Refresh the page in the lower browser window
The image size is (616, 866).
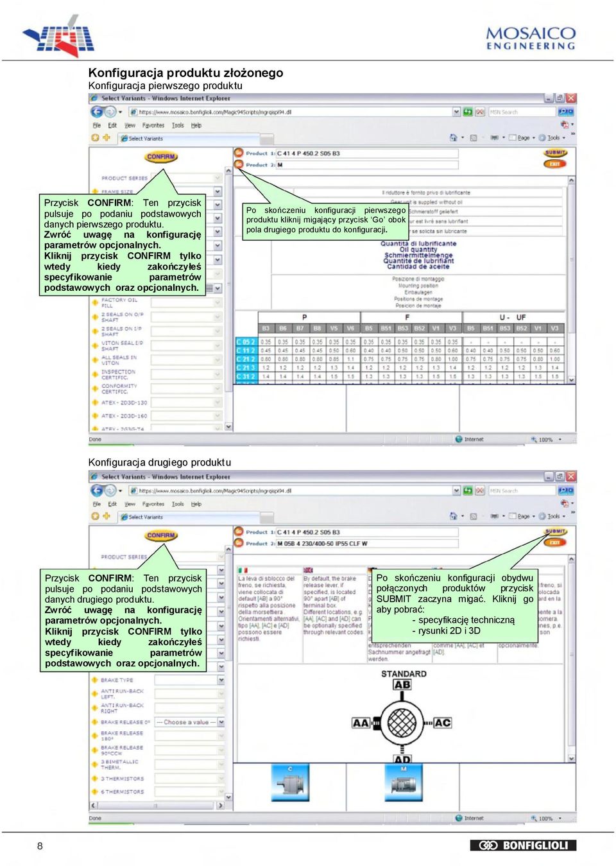click(468, 490)
